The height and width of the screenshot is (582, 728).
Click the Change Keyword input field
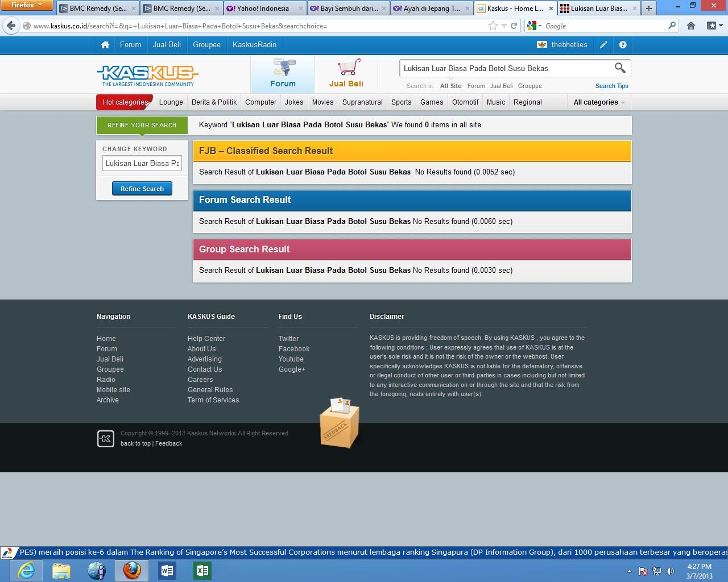pyautogui.click(x=142, y=163)
